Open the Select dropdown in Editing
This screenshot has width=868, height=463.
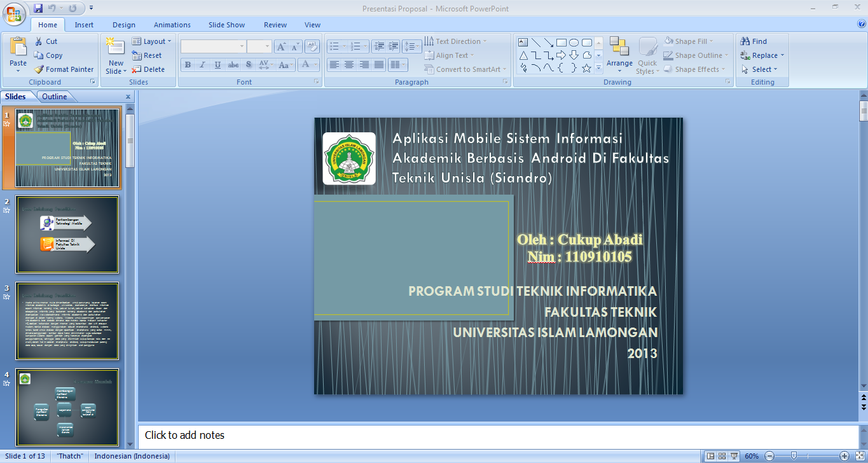coord(759,69)
